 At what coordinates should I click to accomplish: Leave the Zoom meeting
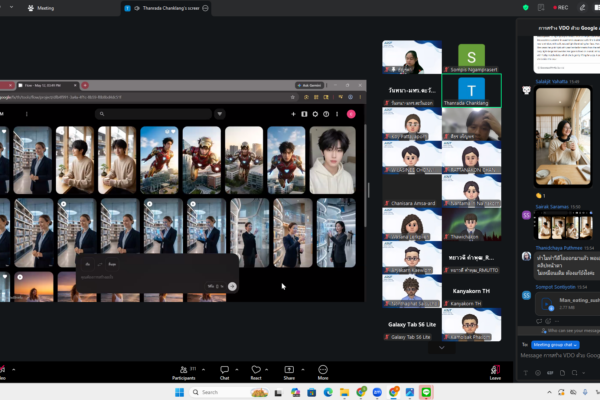495,372
